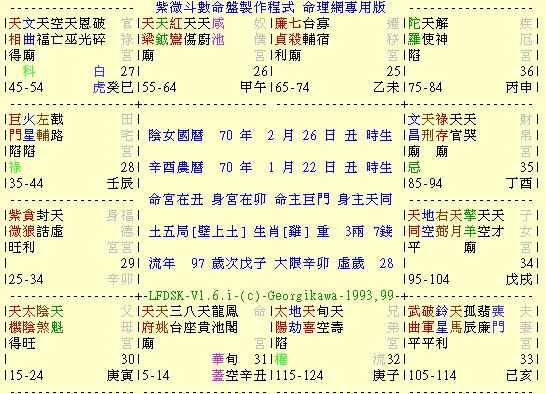The image size is (546, 394).
Task: Click the 命主巨門 text
Action: [302, 199]
